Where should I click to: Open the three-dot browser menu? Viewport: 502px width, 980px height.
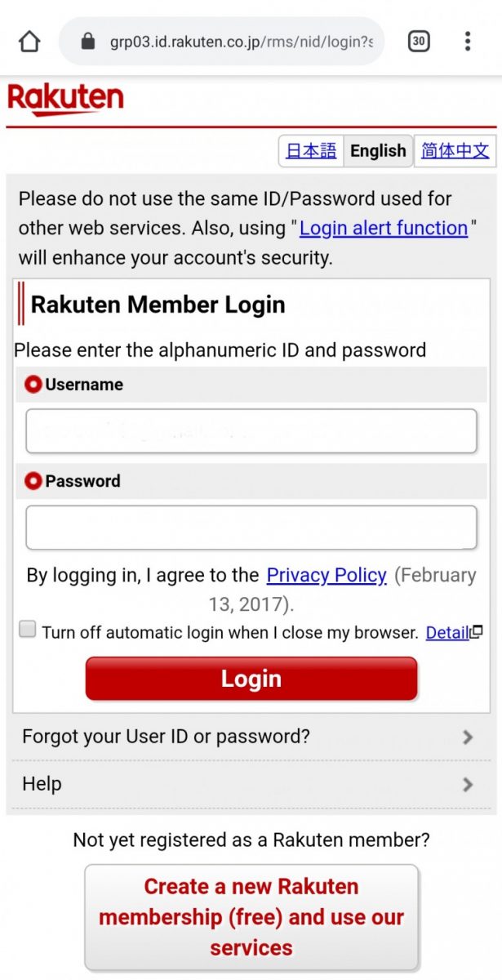tap(468, 42)
